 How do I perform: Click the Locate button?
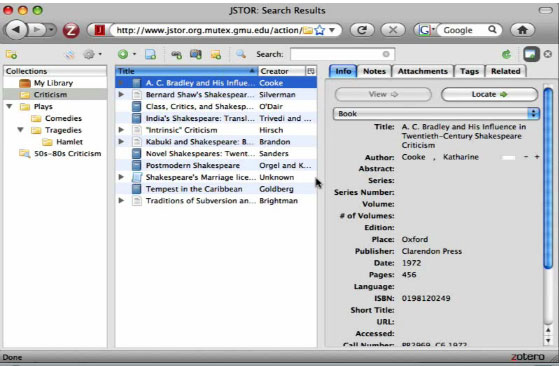489,94
